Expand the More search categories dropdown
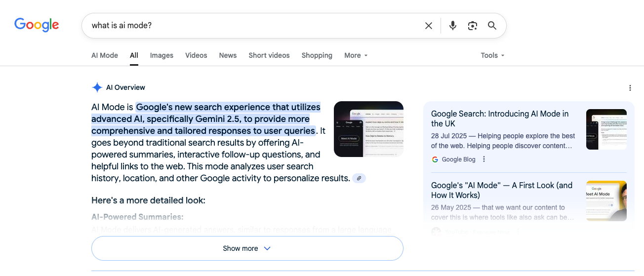The width and height of the screenshot is (644, 276). 356,55
